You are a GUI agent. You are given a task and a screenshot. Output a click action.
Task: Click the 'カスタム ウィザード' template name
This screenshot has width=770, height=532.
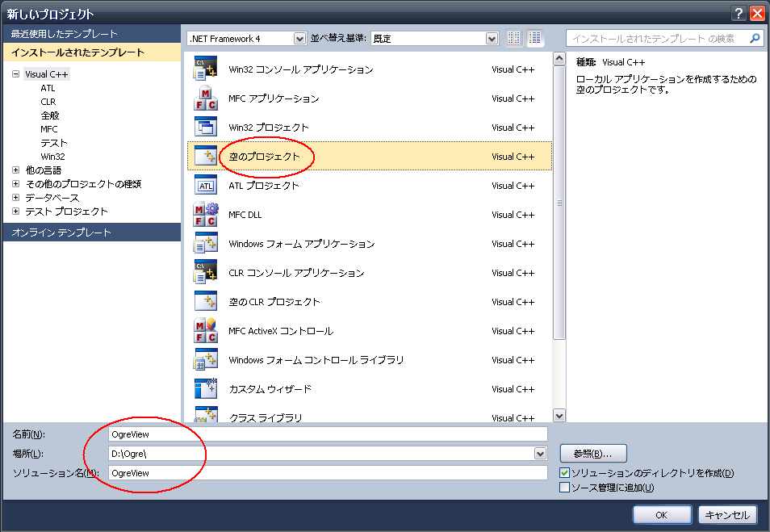pos(270,389)
